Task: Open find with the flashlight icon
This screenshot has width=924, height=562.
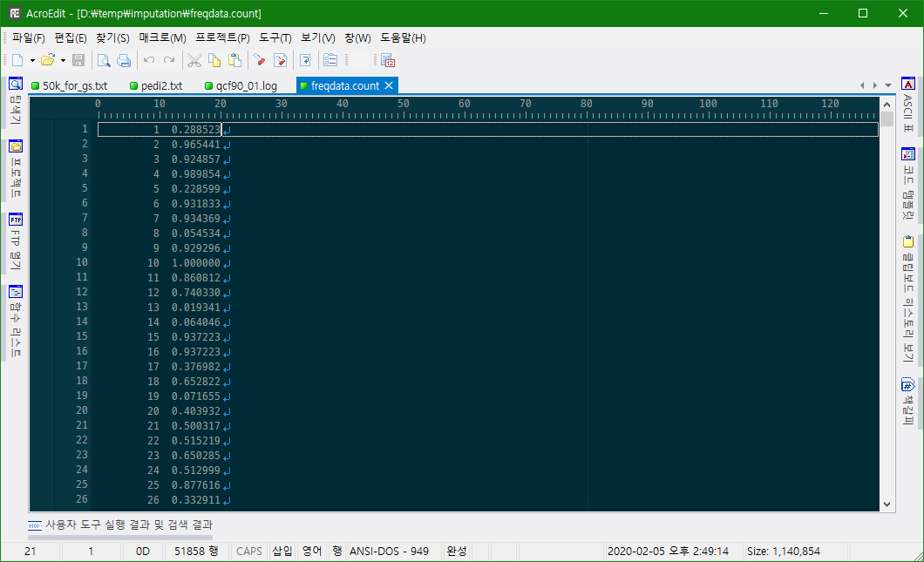Action: [259, 60]
